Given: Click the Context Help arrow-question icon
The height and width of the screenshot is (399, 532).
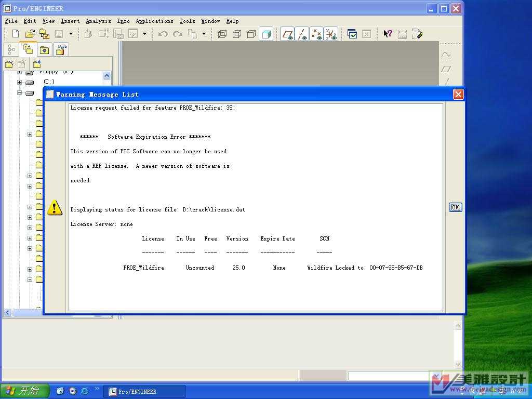Looking at the screenshot, I should point(388,34).
